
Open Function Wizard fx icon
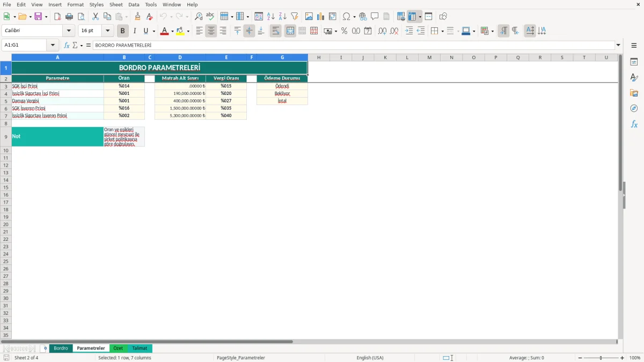click(67, 46)
